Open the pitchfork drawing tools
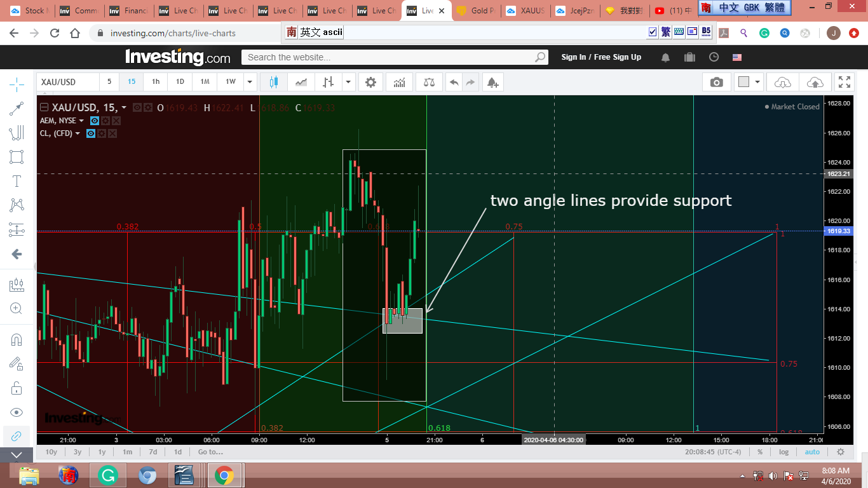Image resolution: width=868 pixels, height=488 pixels. coord(17,133)
